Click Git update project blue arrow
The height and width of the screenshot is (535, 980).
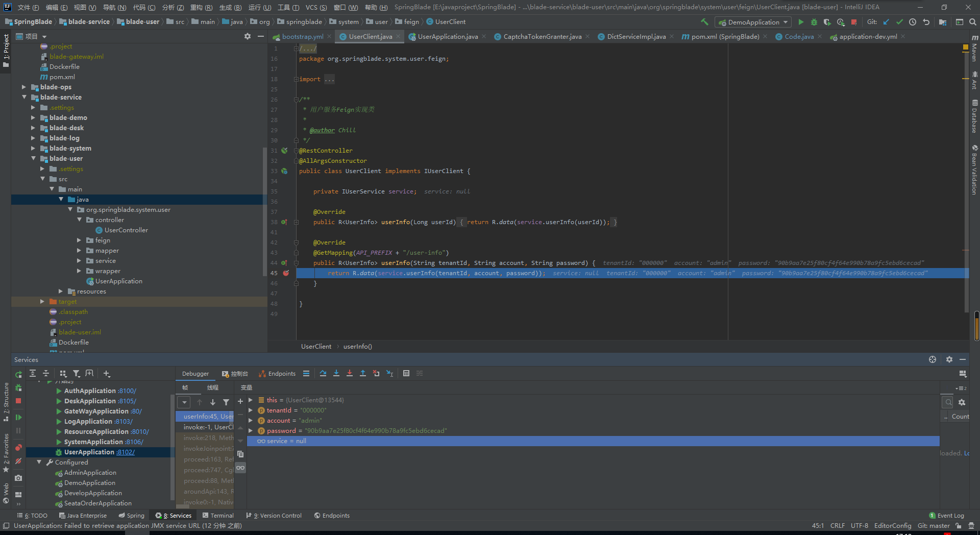pos(886,22)
